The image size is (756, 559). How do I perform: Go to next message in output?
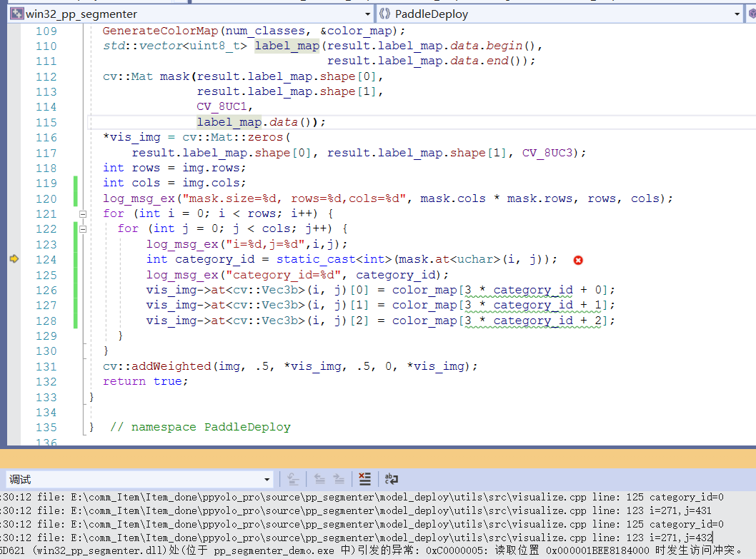(339, 479)
